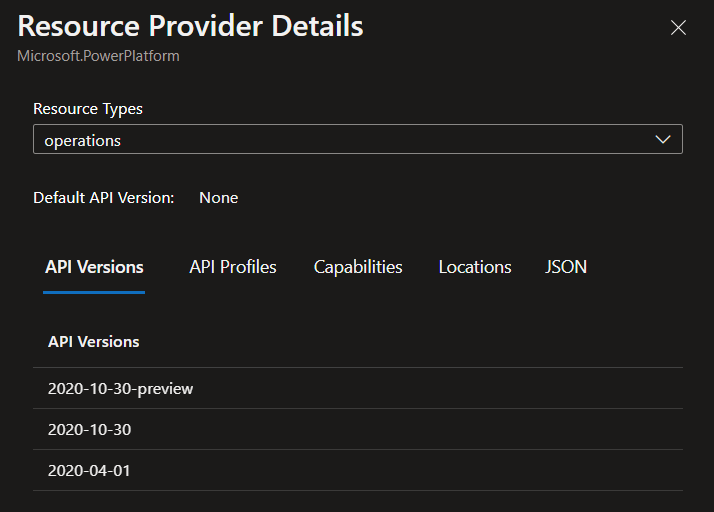Screen dimensions: 714x512
Task: Select the 2020-10-30 API version row
Action: pyautogui.click(x=90, y=430)
